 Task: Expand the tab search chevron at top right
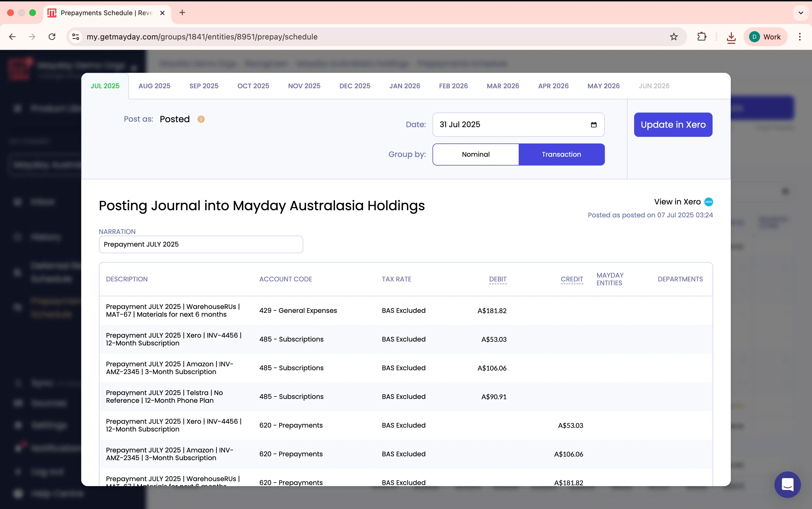[x=801, y=13]
